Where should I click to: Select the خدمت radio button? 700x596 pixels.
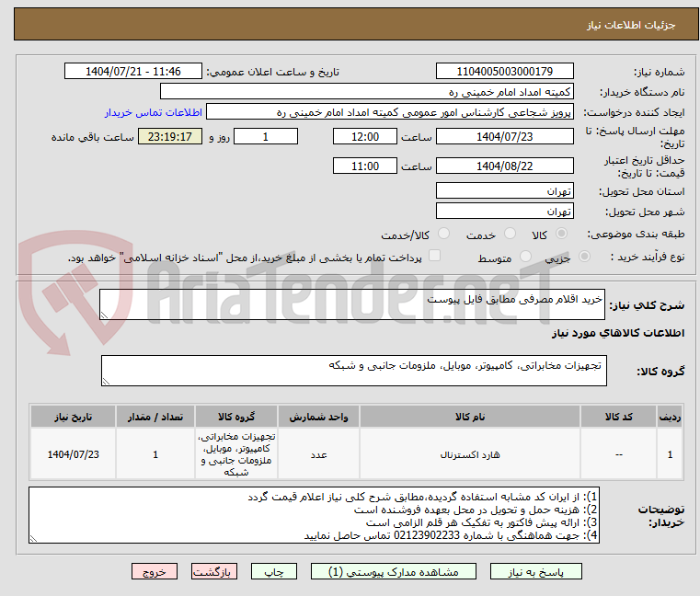tap(510, 234)
